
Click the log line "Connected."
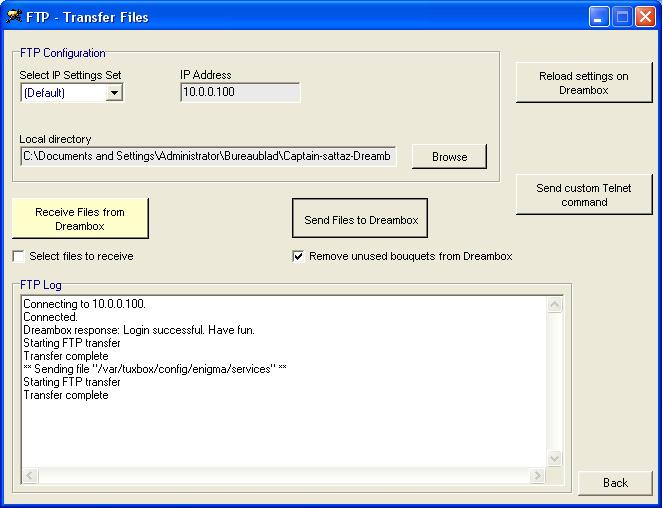tap(50, 317)
